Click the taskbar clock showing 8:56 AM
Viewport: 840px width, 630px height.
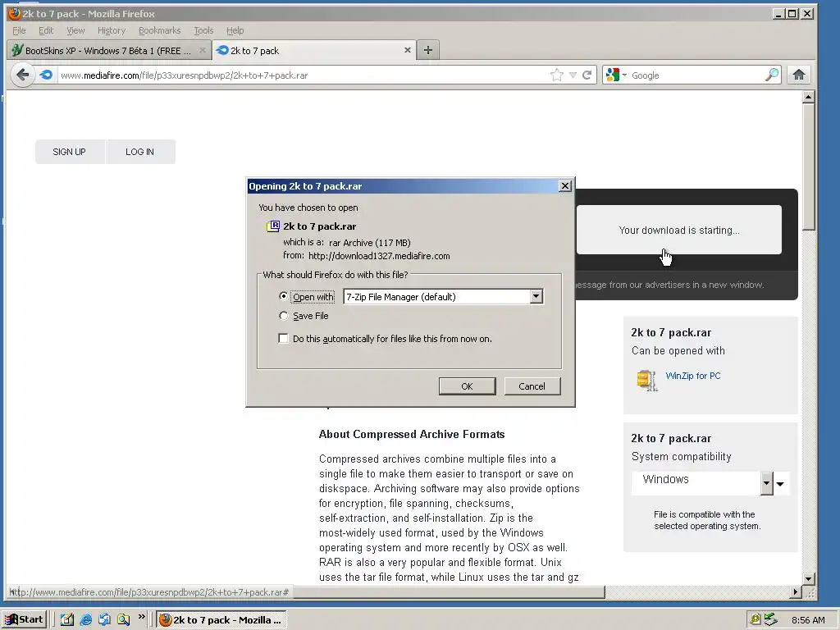808,620
